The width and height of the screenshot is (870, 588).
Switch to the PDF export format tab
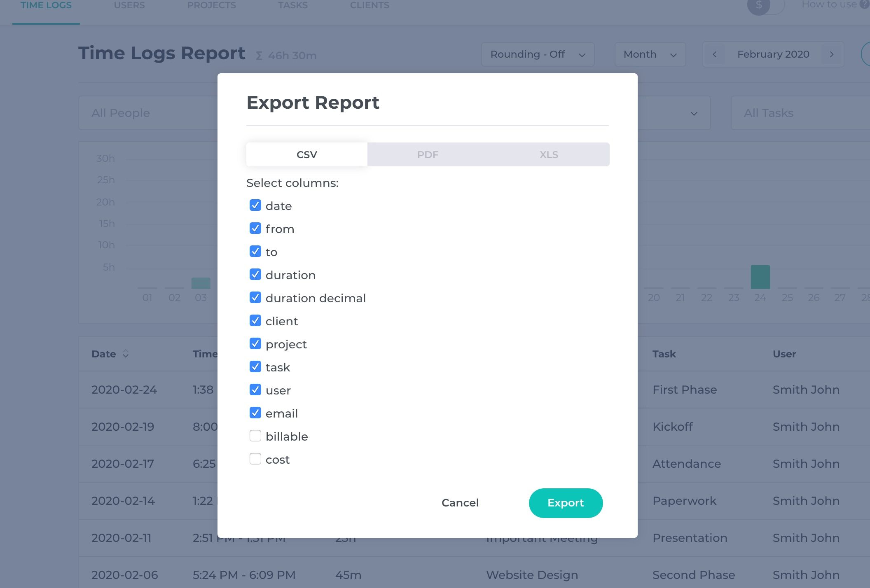point(428,155)
